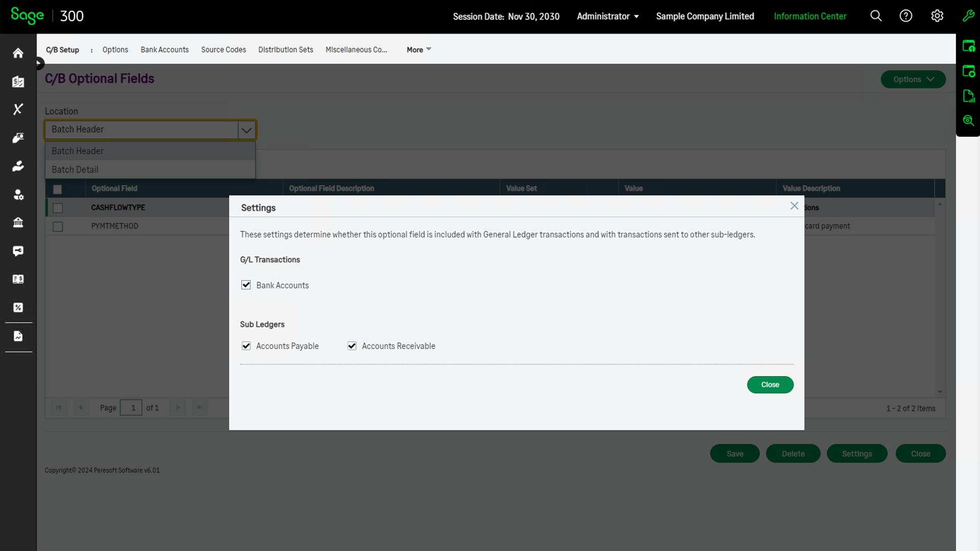The width and height of the screenshot is (980, 551).
Task: Uncheck the Accounts Receivable checkbox
Action: 352,346
